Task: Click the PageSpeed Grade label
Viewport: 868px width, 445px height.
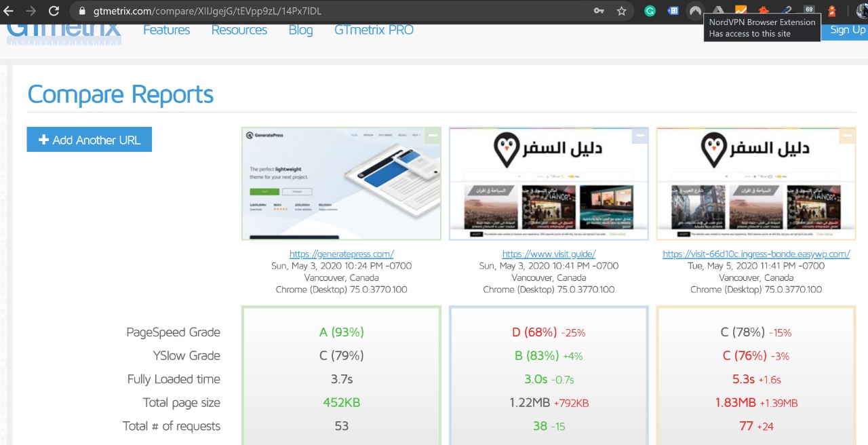Action: [173, 332]
